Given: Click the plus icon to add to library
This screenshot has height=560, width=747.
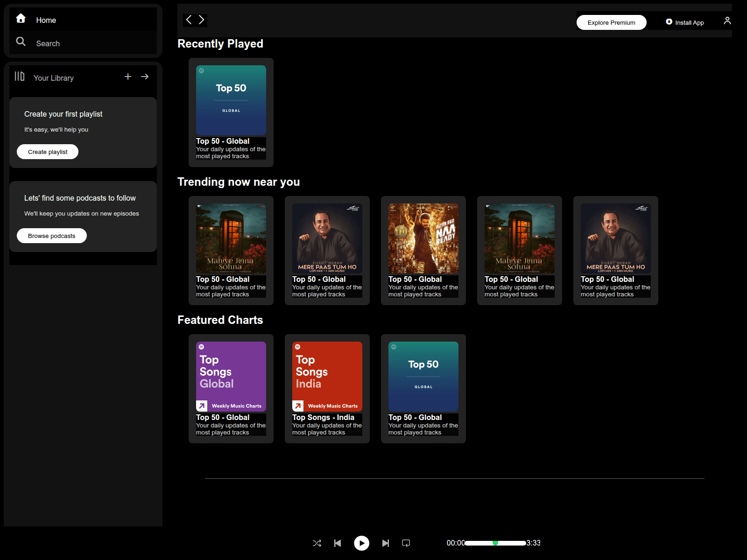Looking at the screenshot, I should [x=128, y=77].
